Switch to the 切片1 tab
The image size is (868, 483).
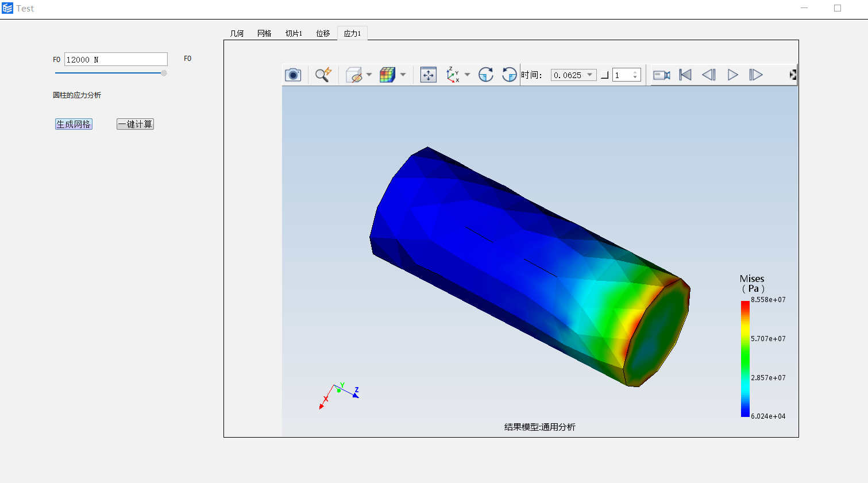point(294,33)
